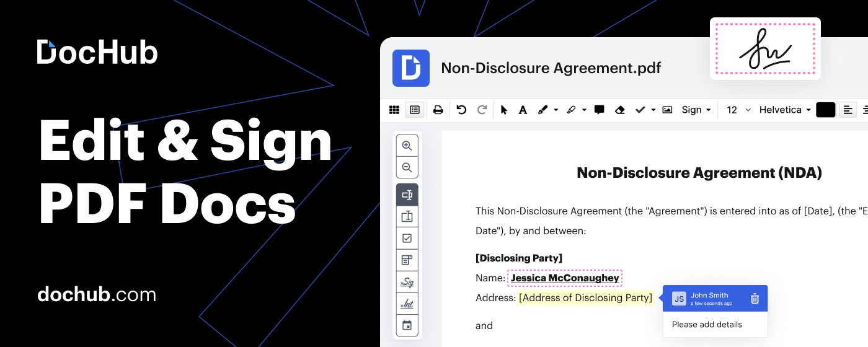Insert an image with the image tool
Screen dimensions: 868x347
(667, 110)
